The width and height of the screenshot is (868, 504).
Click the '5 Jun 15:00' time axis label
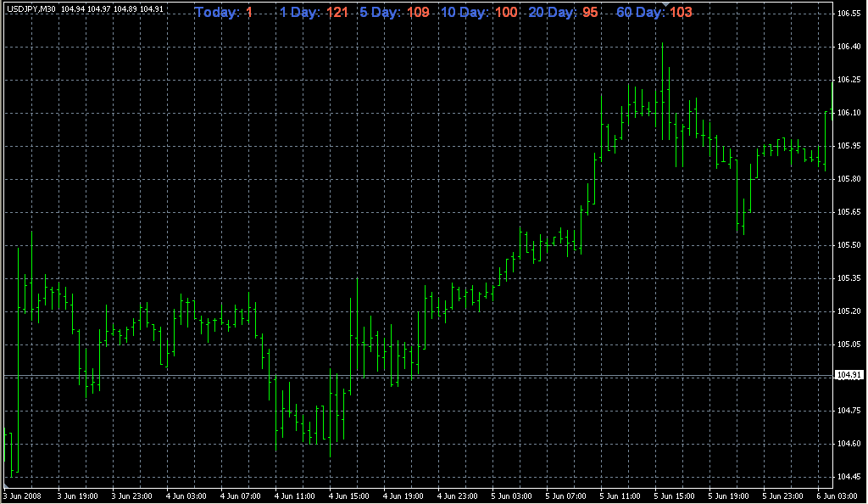click(x=674, y=496)
